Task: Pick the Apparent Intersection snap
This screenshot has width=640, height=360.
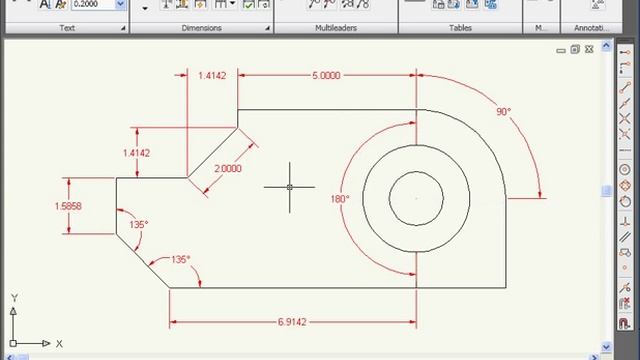Action: pos(625,134)
